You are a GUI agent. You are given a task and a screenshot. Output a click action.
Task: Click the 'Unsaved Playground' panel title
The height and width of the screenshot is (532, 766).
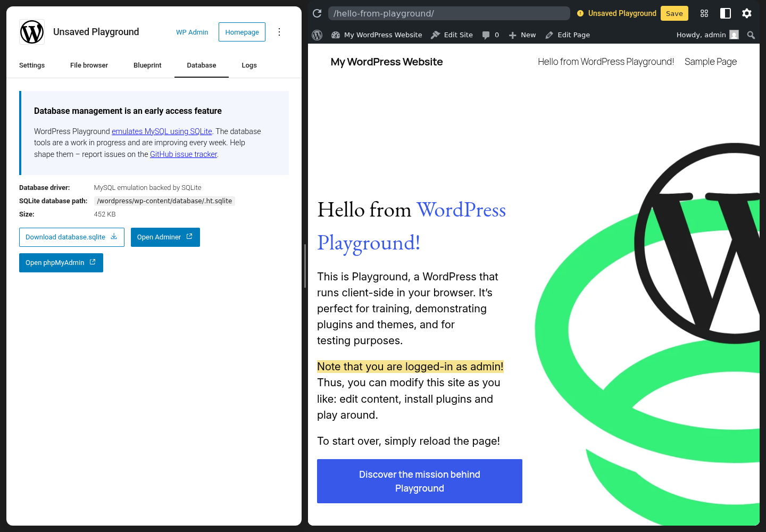click(x=96, y=32)
